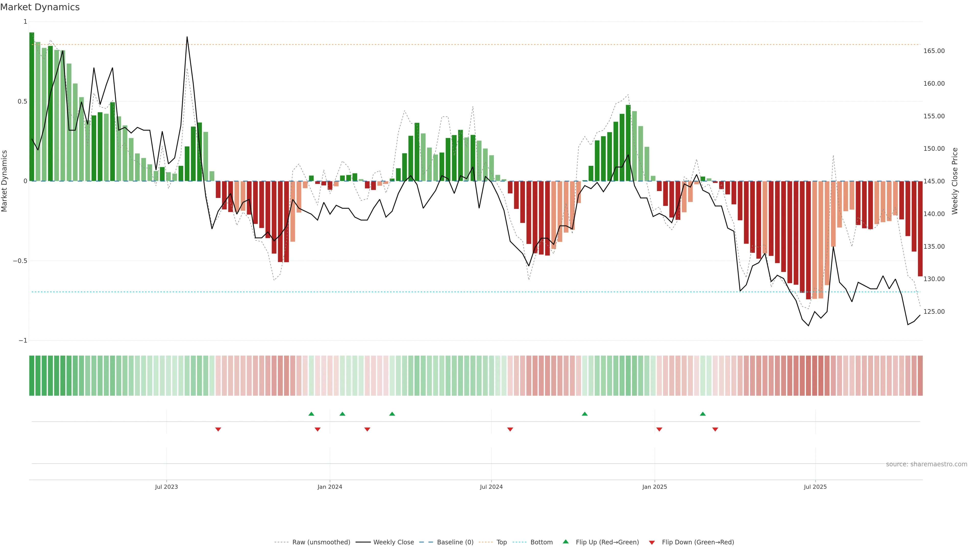
Task: Click the Market Dynamics chart title
Action: tap(40, 7)
